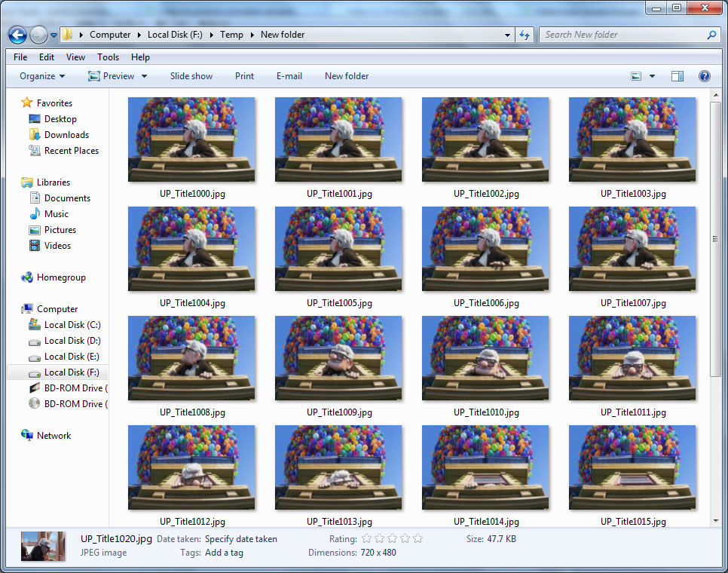Click the scrollbar down arrow
Screen dimensions: 728x573
click(x=715, y=521)
